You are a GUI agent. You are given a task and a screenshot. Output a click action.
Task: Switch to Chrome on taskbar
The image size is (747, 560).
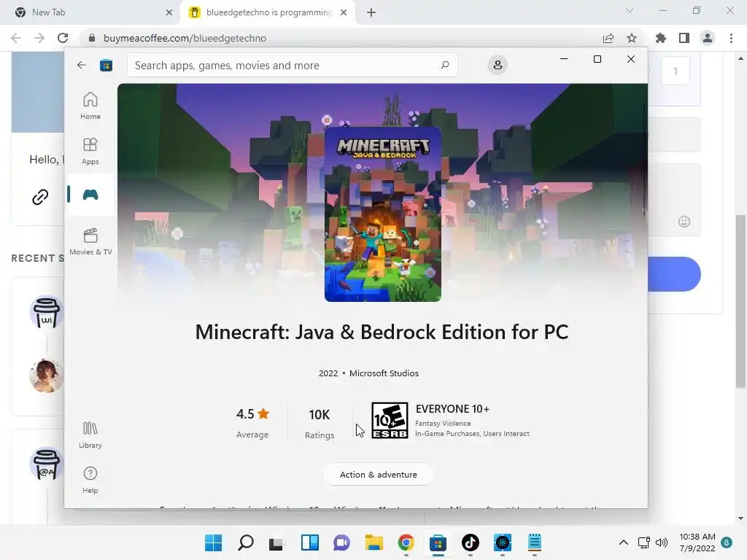(x=406, y=542)
